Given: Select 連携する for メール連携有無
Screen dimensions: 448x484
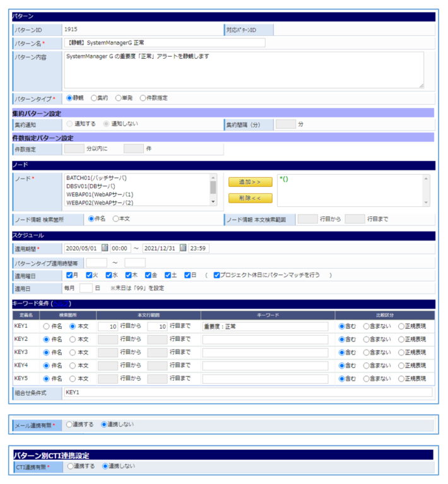Looking at the screenshot, I should click(x=70, y=425).
